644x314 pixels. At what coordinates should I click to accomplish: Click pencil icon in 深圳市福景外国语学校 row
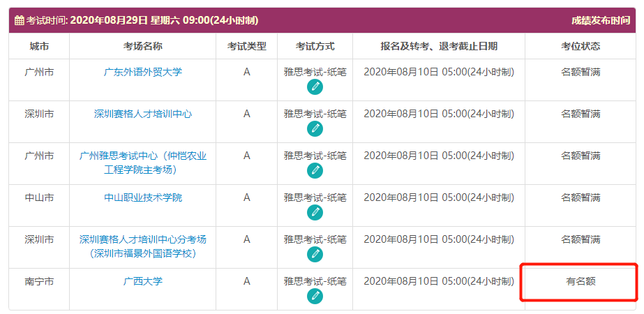click(315, 254)
